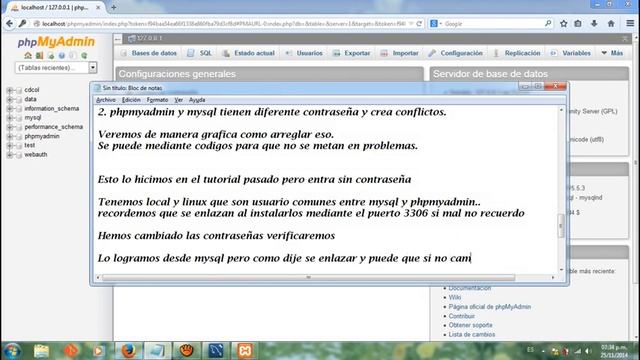640x360 pixels.
Task: Open phpMyAdmin documentation blue help icon
Action: tap(62, 55)
